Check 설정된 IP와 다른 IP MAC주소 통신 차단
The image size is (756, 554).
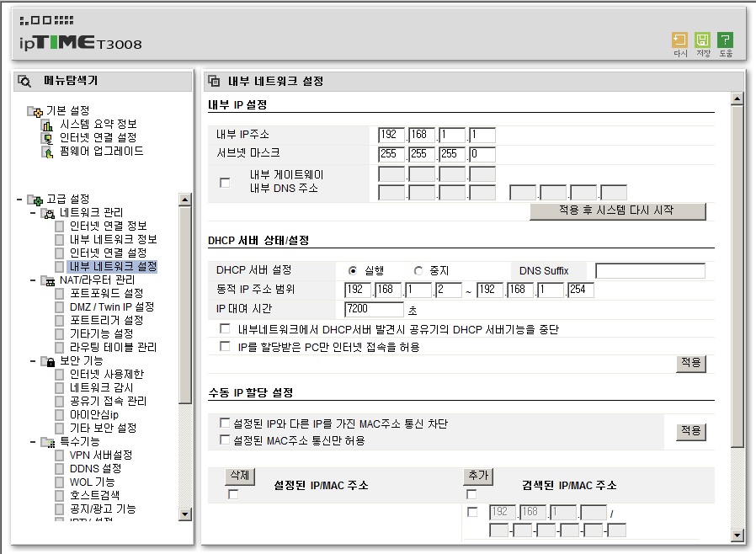pos(225,423)
